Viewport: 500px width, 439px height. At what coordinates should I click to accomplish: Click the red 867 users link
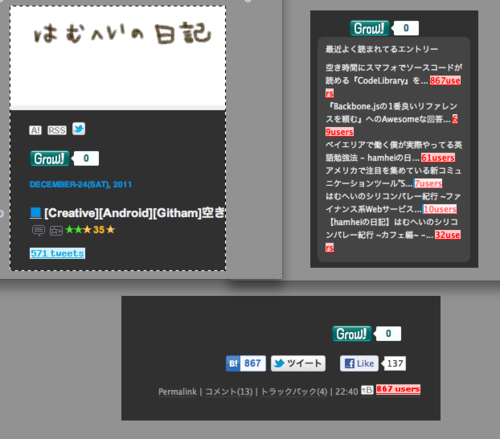398,389
